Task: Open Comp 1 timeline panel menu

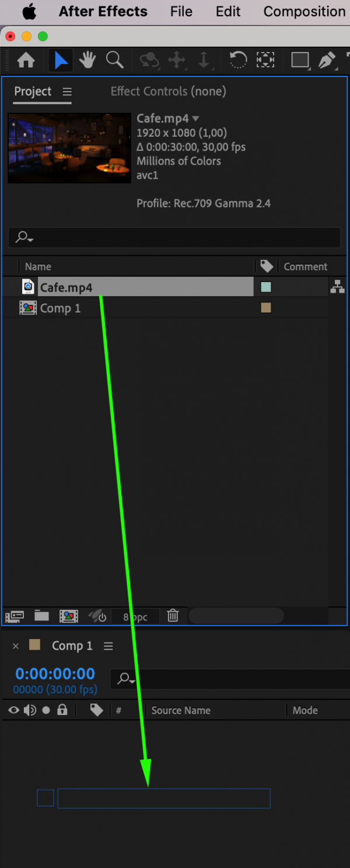Action: pos(108,646)
